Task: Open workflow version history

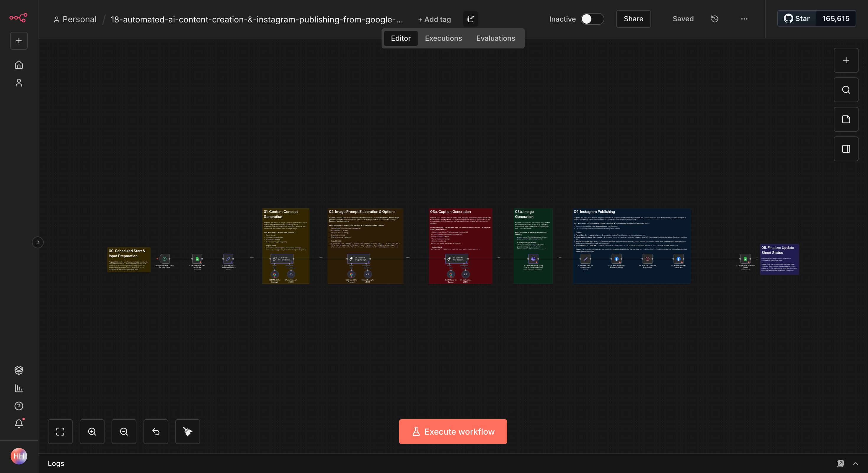Action: pyautogui.click(x=714, y=19)
